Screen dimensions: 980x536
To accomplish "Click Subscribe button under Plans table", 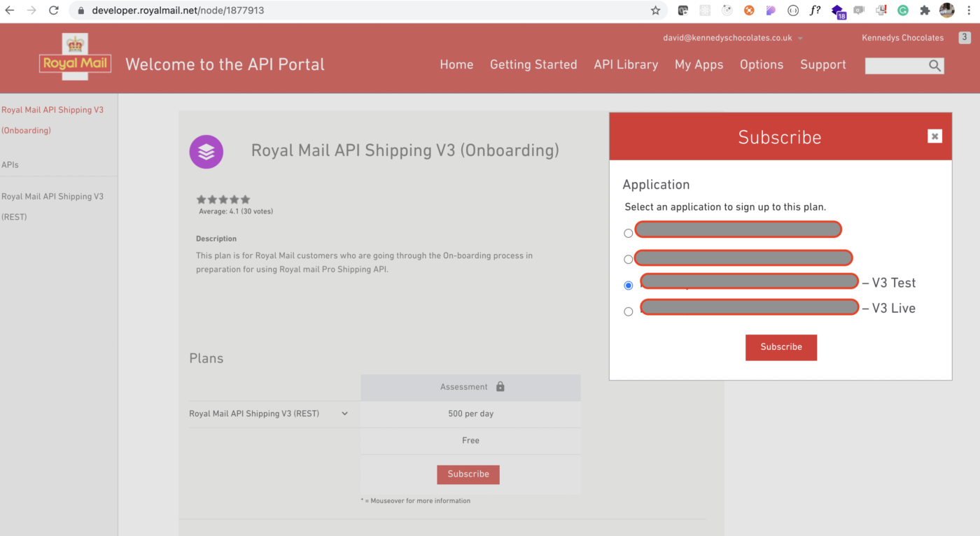I will click(x=468, y=474).
